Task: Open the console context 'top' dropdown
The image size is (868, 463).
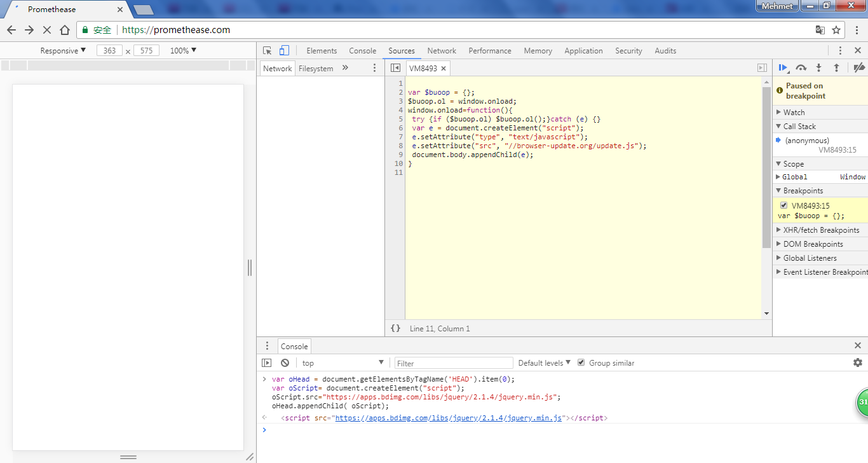Action: pos(343,363)
